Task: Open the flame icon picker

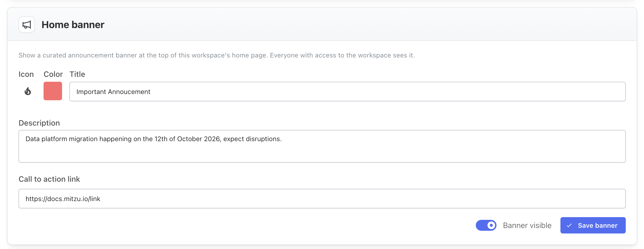Action: tap(28, 91)
